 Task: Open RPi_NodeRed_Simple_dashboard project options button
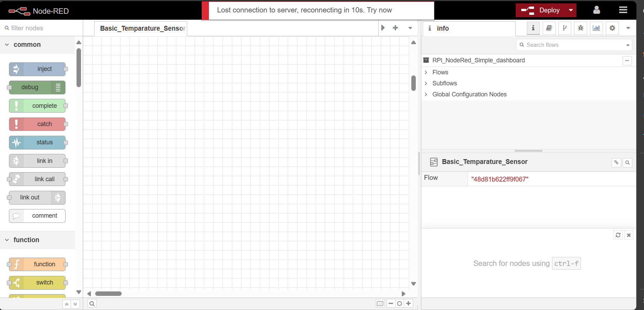[x=627, y=61]
